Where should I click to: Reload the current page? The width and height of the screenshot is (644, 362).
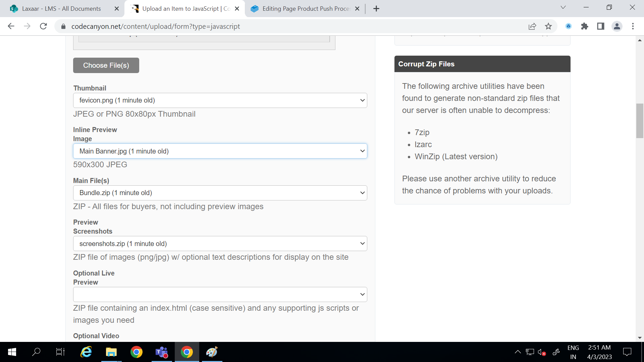43,26
